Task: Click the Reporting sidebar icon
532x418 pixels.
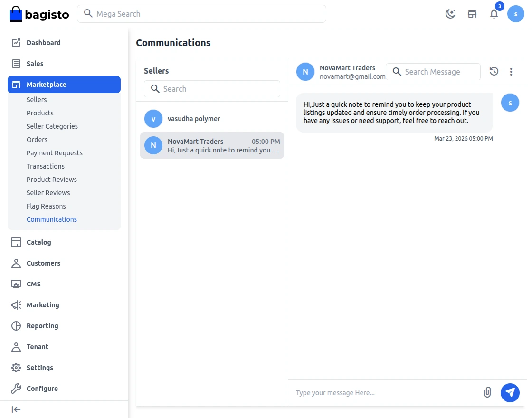Action: point(16,325)
